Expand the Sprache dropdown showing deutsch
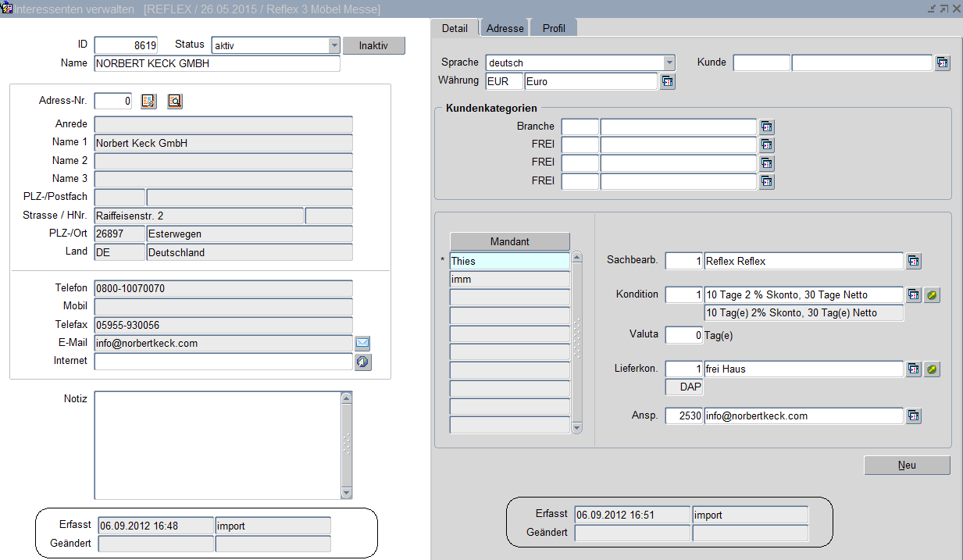The width and height of the screenshot is (963, 560). [x=669, y=63]
